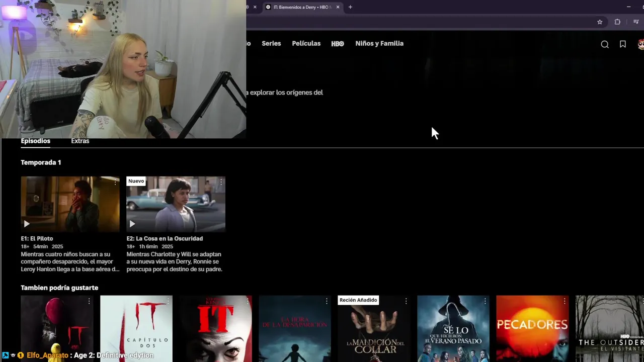
Task: Minimize the browser window
Action: tap(628, 7)
